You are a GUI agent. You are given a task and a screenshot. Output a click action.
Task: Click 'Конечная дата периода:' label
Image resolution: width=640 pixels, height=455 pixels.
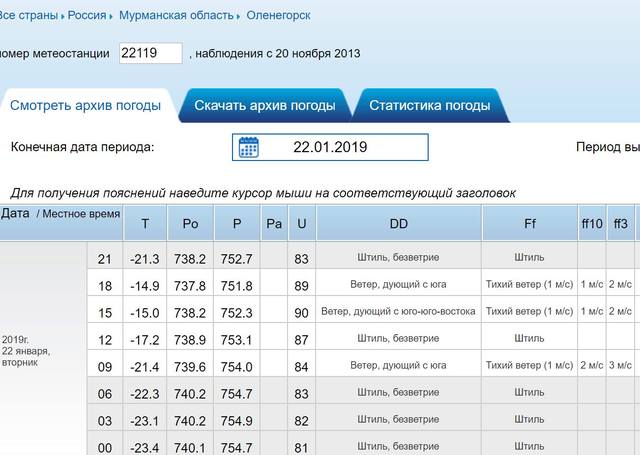(x=82, y=147)
